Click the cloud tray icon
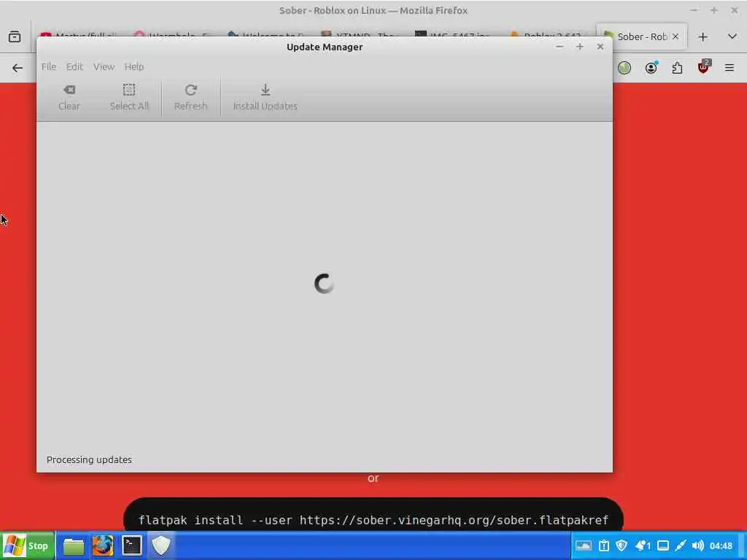Viewport: 747px width, 560px height. point(584,545)
